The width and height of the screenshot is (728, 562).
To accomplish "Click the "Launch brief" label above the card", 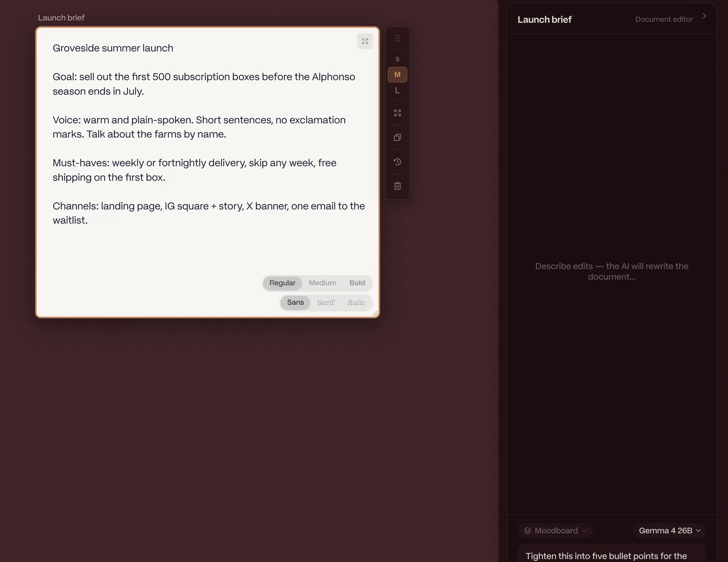I will pyautogui.click(x=61, y=17).
